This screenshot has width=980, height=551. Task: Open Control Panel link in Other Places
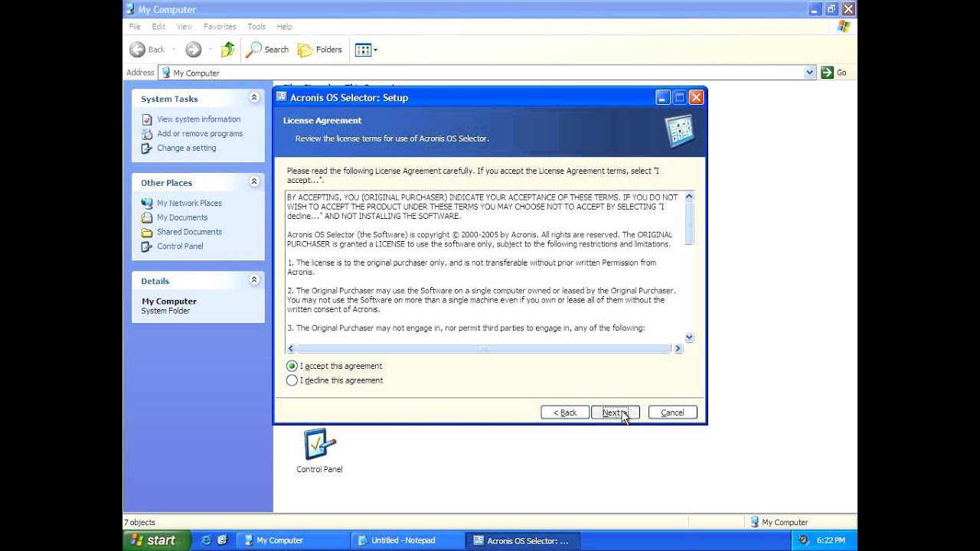pyautogui.click(x=180, y=246)
